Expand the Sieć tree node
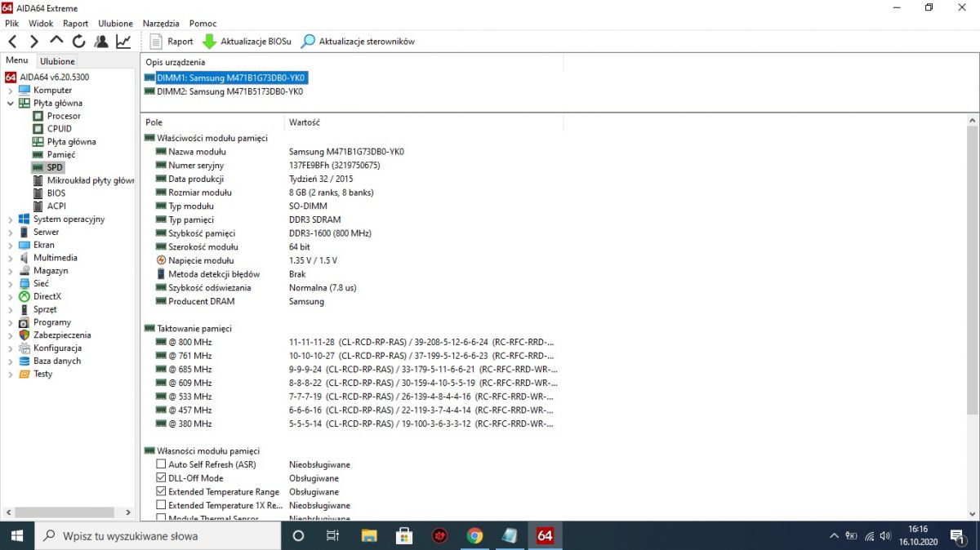 tap(11, 283)
